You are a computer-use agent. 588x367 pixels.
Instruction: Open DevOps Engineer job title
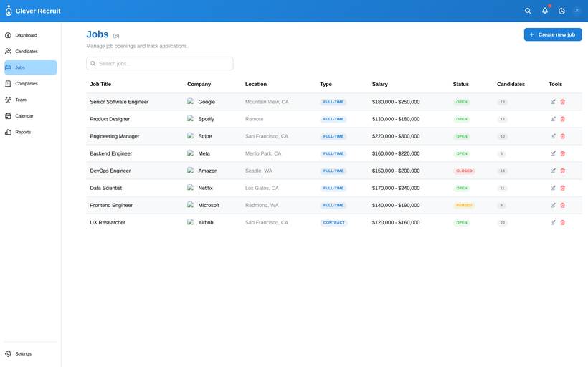pyautogui.click(x=110, y=171)
